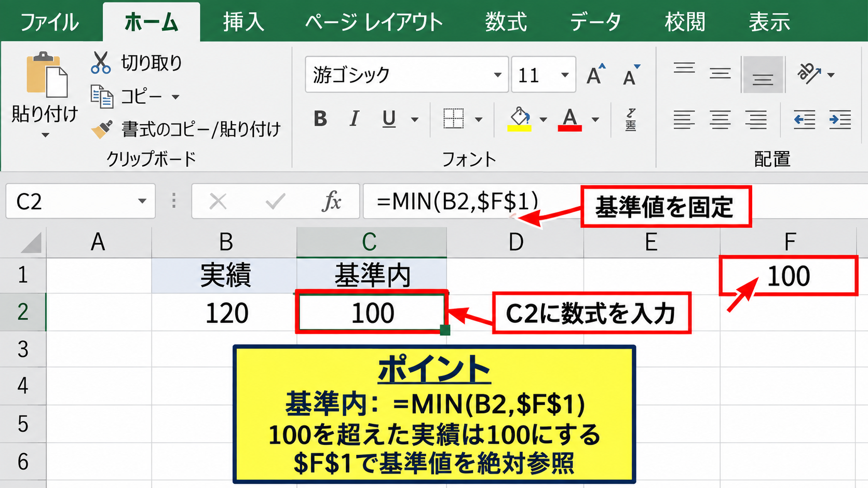Toggle center text alignment
The height and width of the screenshot is (488, 868).
pyautogui.click(x=720, y=120)
